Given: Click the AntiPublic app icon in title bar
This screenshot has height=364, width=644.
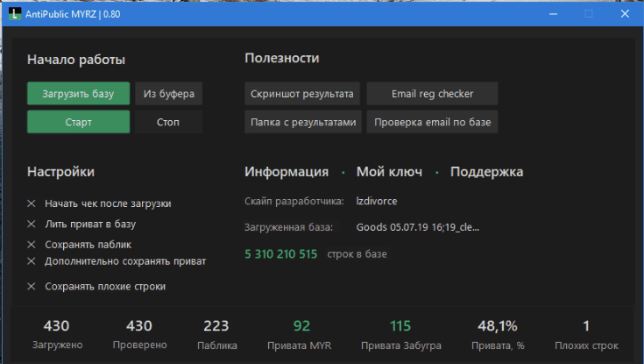Looking at the screenshot, I should coord(15,14).
